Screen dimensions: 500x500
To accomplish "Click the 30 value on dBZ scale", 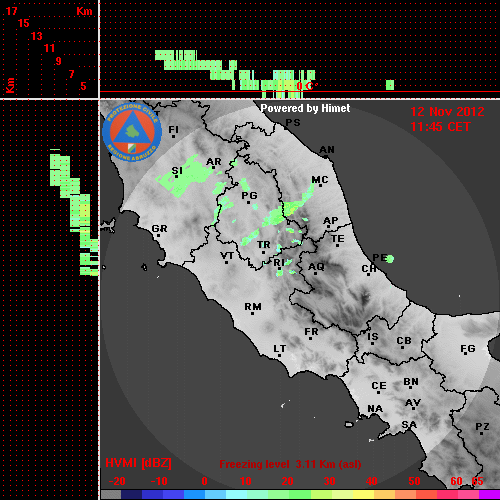I will pyautogui.click(x=329, y=481).
